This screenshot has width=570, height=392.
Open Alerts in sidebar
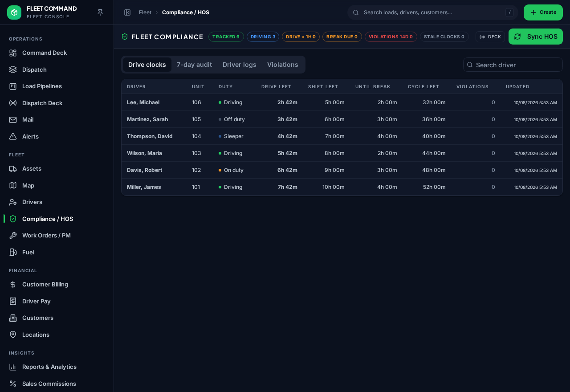pyautogui.click(x=57, y=136)
